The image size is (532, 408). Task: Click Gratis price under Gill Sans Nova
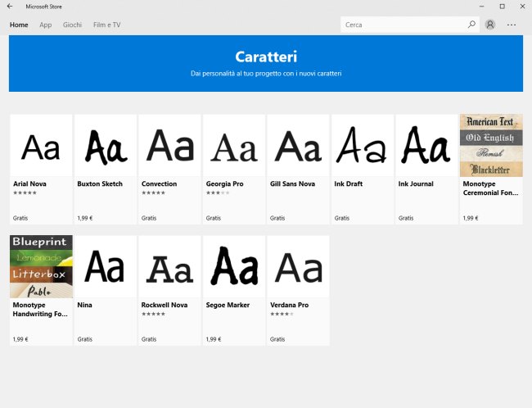(x=277, y=218)
